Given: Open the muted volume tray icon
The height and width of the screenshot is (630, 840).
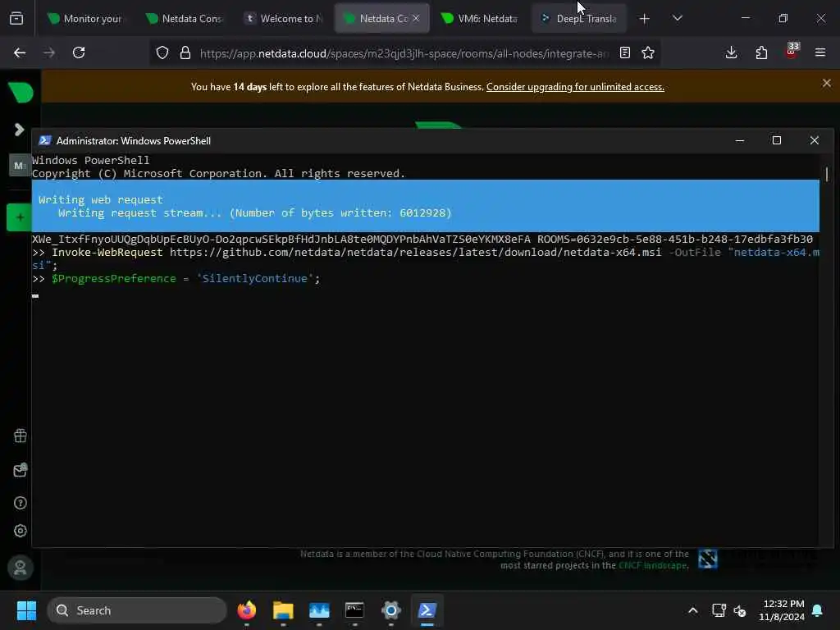Looking at the screenshot, I should [740, 610].
